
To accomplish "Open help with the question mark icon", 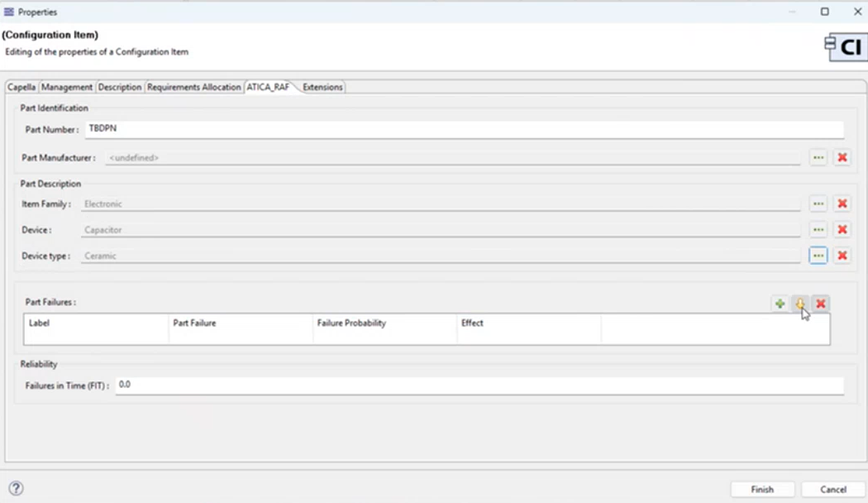I will [16, 488].
